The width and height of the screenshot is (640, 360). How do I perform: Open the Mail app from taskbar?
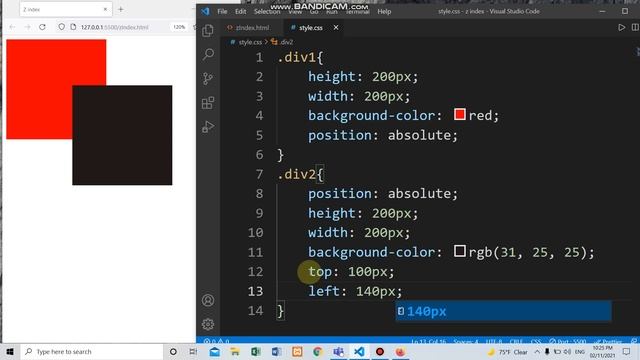click(x=214, y=351)
